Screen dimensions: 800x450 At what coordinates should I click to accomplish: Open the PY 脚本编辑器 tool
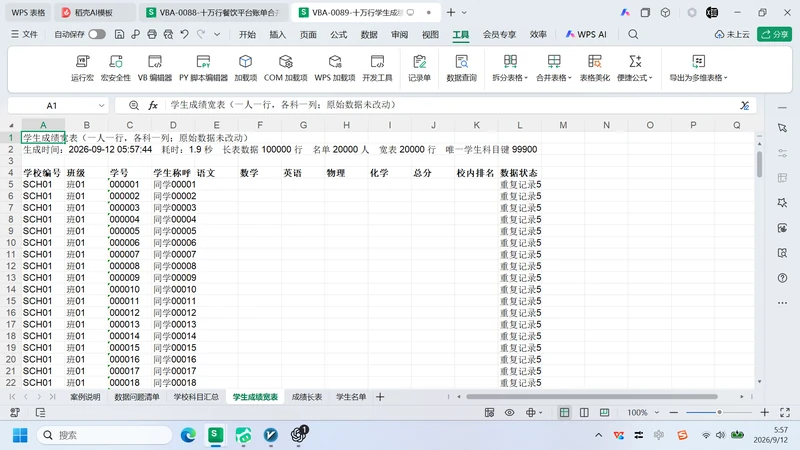click(x=203, y=68)
